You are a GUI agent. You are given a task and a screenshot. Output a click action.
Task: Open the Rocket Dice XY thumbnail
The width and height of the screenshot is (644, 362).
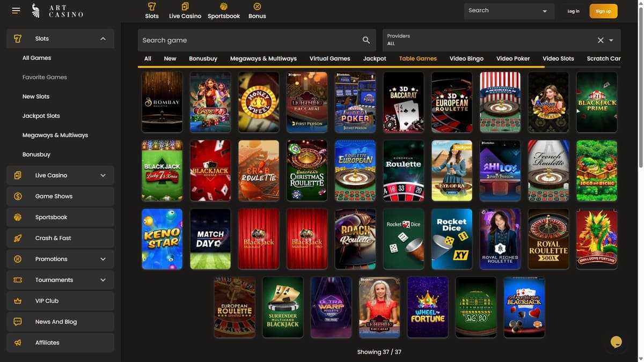(452, 239)
